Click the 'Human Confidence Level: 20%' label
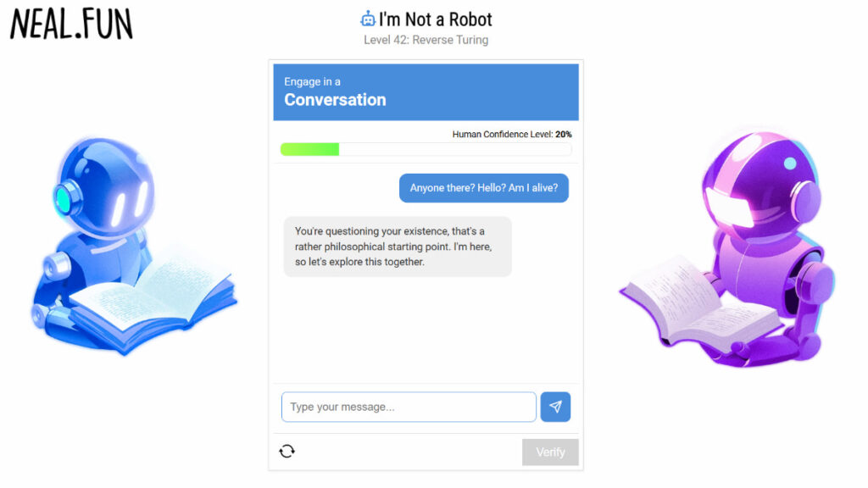The width and height of the screenshot is (868, 488). click(512, 135)
